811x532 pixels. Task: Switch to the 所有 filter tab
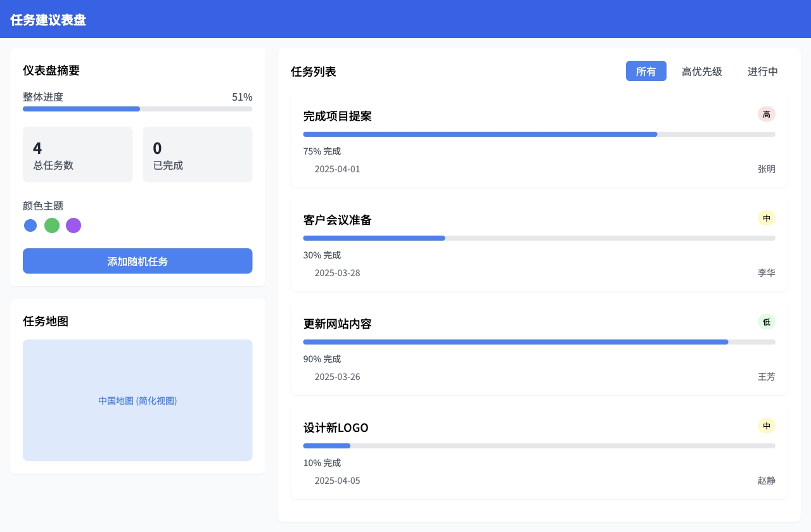tap(646, 72)
